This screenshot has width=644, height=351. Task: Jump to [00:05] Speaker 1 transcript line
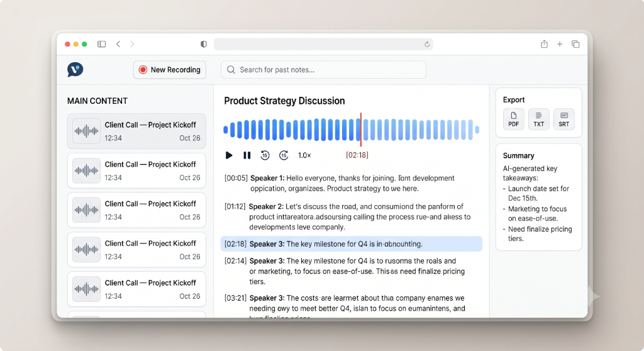pyautogui.click(x=339, y=183)
